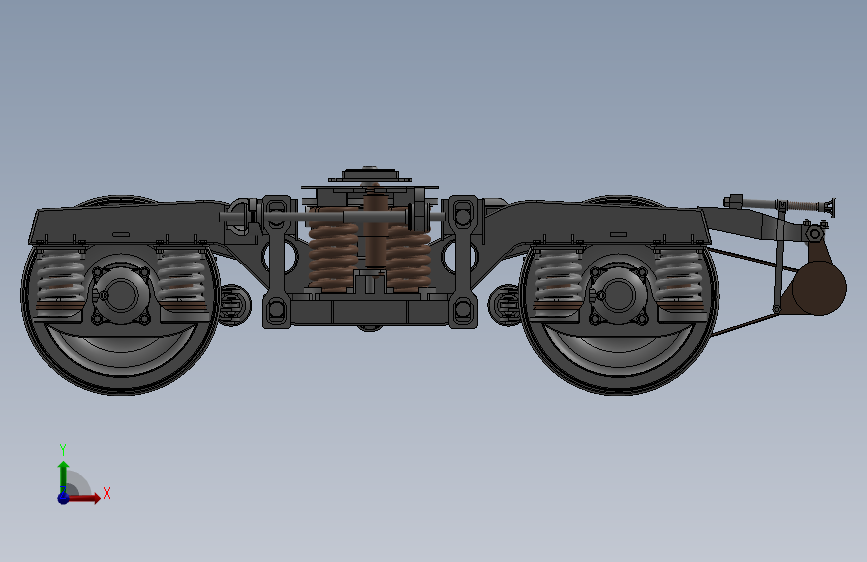Select the large brown cylinder at right end
The height and width of the screenshot is (562, 867).
click(818, 289)
